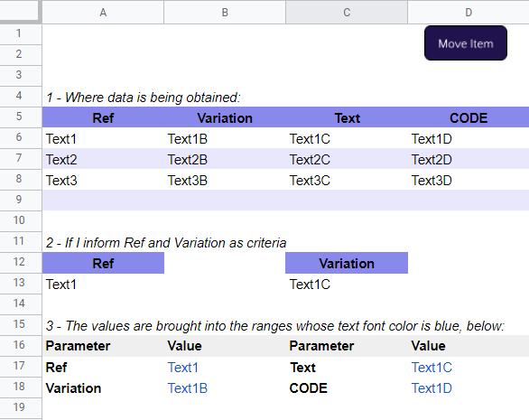Select cell 'Text1D' in row 6
Image resolution: width=529 pixels, height=420 pixels.
pyautogui.click(x=469, y=138)
